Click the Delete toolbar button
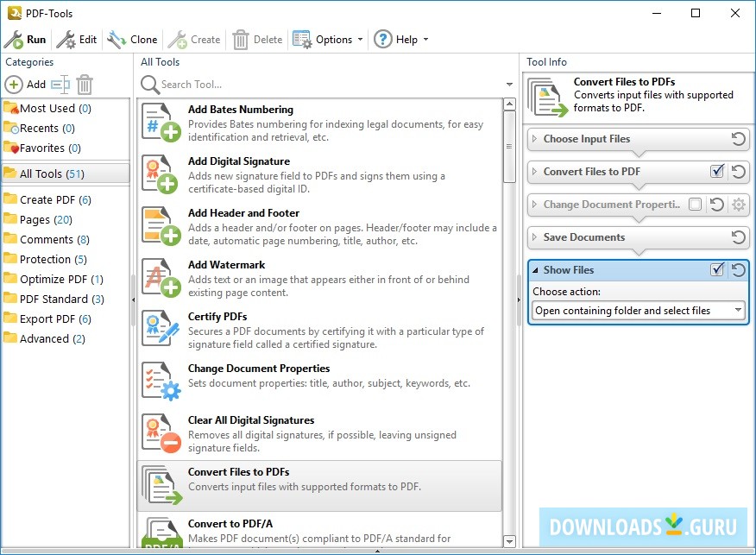The image size is (756, 555). [x=257, y=40]
